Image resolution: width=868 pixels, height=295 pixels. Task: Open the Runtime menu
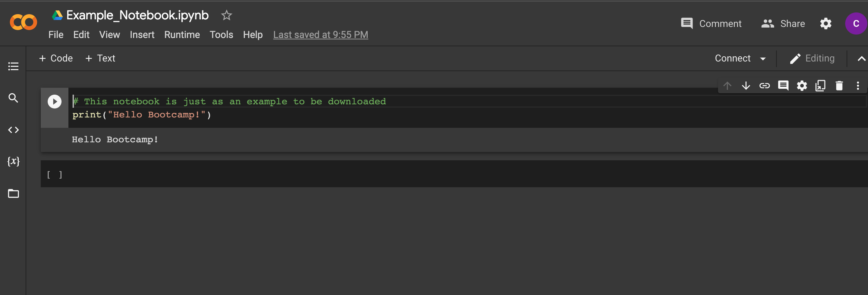(182, 35)
